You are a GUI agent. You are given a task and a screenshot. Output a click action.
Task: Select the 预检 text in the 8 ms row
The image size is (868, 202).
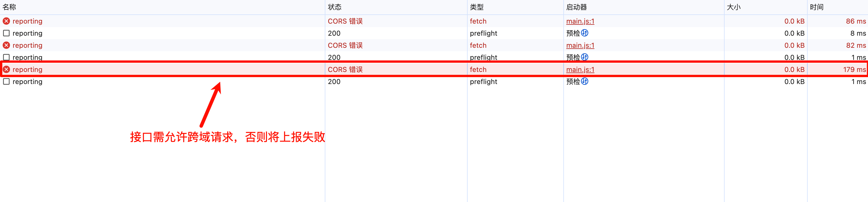[x=573, y=33]
